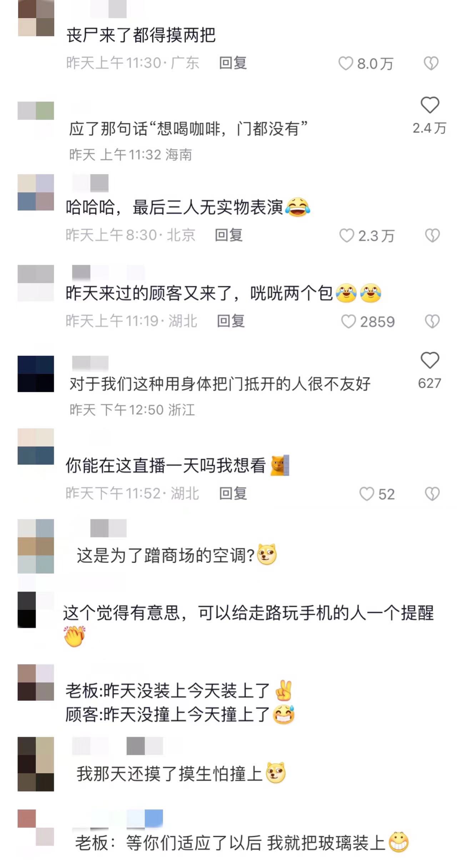Image resolution: width=457 pixels, height=868 pixels.
Task: Dislike the 丧尸来了 comment via broken heart
Action: (431, 64)
